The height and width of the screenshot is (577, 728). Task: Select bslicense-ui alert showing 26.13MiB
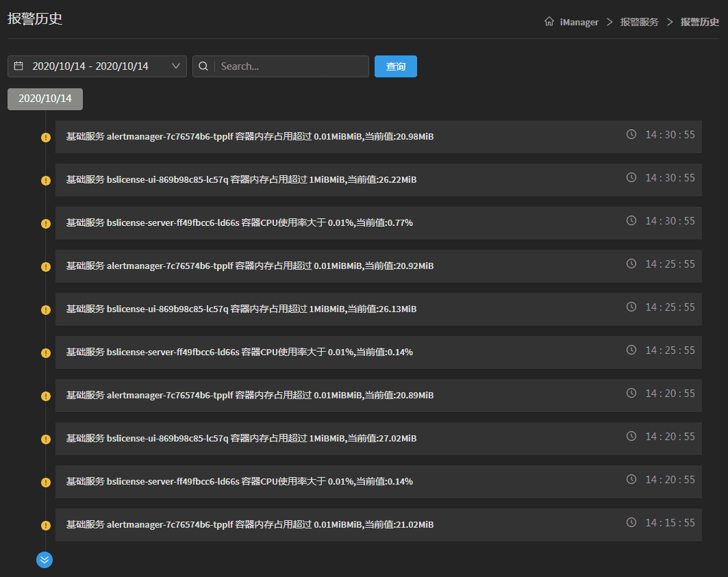pyautogui.click(x=378, y=309)
